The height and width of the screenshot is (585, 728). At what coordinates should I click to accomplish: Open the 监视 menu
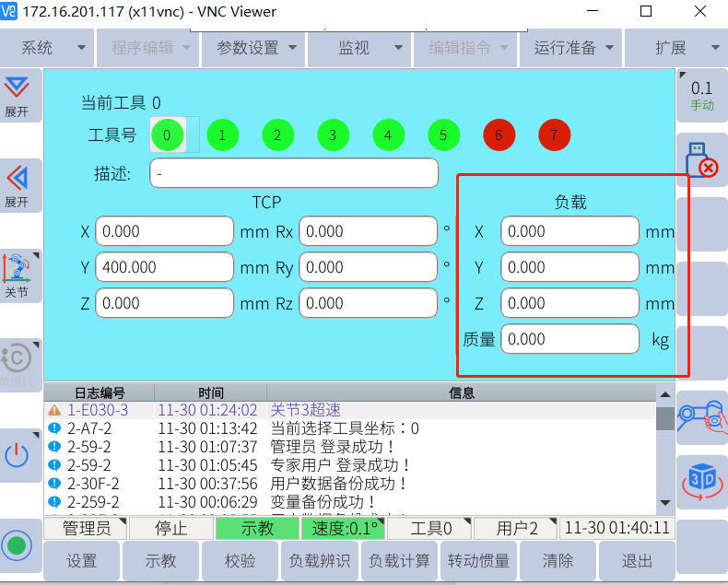(x=361, y=48)
